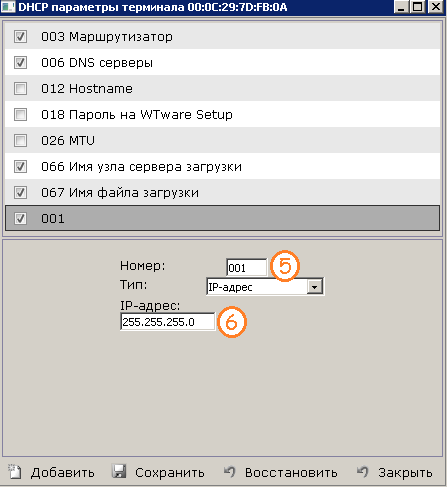The width and height of the screenshot is (447, 487).
Task: Click the Закрыть arrow icon
Action: (362, 472)
